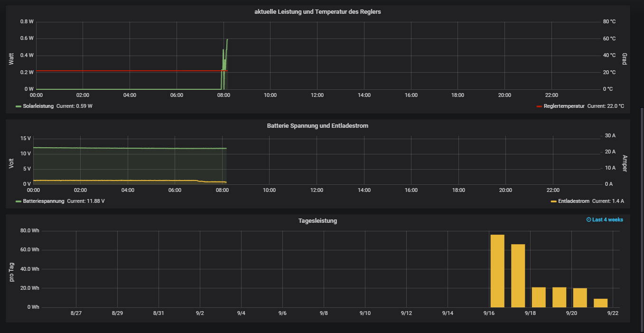Click the green solar power spike at 08:00

point(224,62)
